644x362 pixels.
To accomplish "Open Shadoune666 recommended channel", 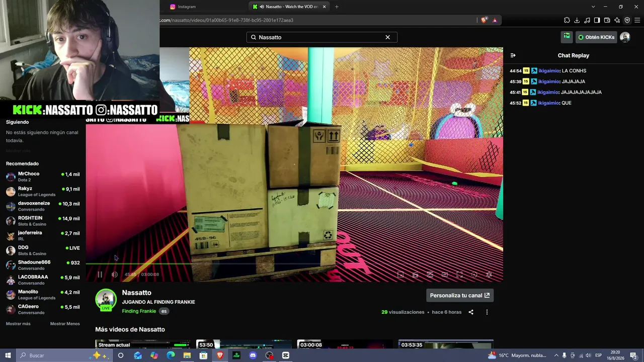I will pyautogui.click(x=43, y=265).
